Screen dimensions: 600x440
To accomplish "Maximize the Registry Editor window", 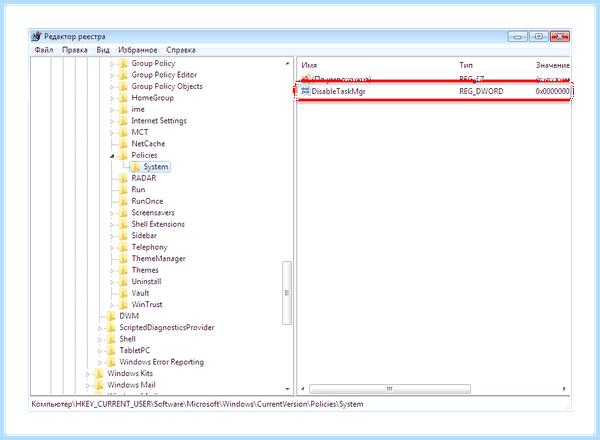I will coord(539,36).
